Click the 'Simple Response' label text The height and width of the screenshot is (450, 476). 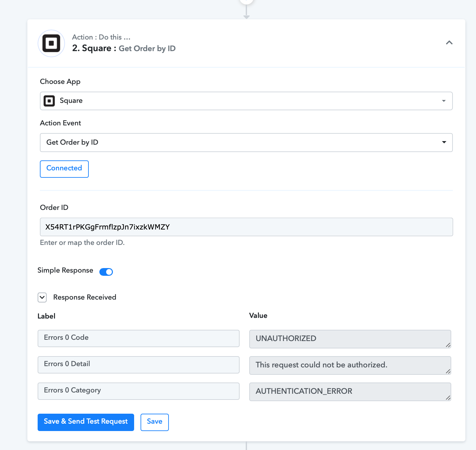(65, 270)
